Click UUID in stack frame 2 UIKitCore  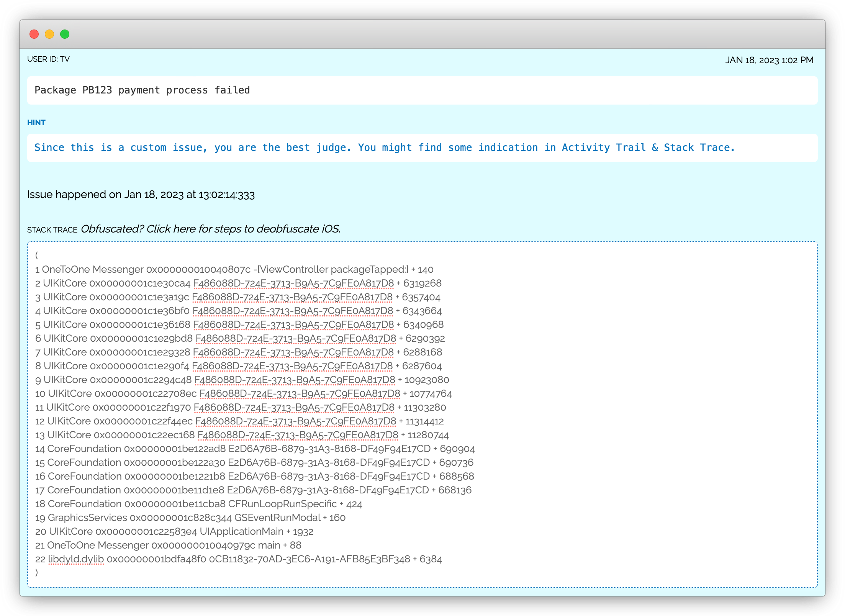[x=293, y=283]
